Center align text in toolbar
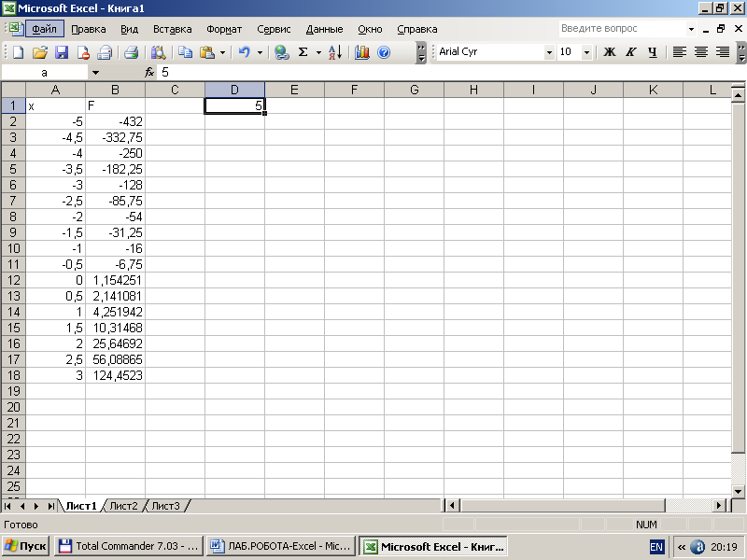Viewport: 747px width, 560px height. click(x=701, y=52)
